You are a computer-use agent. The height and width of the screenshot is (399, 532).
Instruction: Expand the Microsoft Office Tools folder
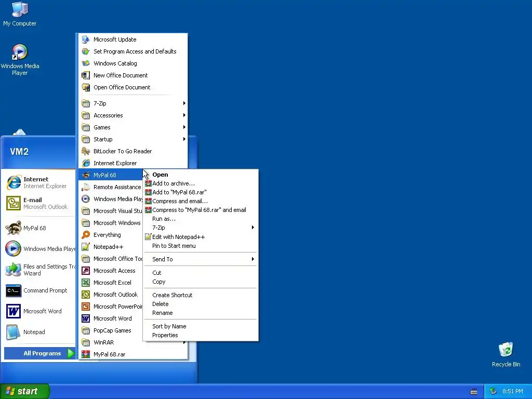[111, 259]
